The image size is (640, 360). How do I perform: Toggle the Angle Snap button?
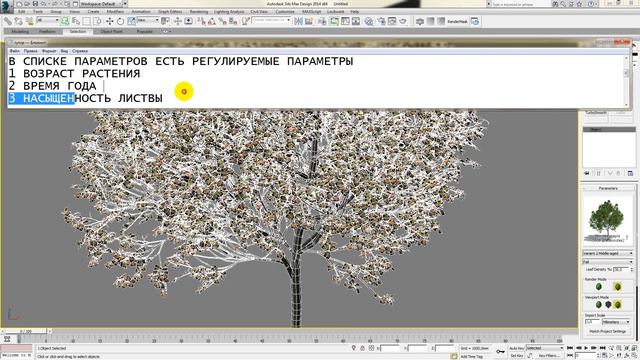click(x=212, y=21)
